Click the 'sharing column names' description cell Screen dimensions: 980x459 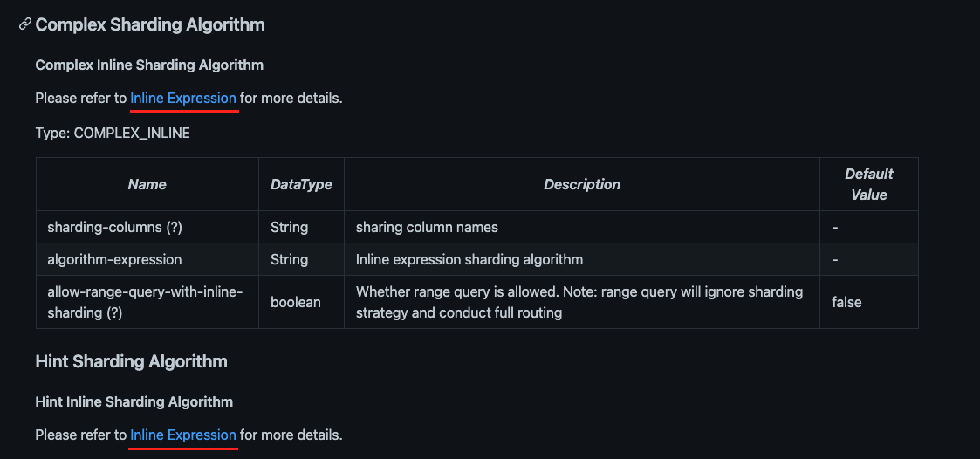(x=582, y=227)
